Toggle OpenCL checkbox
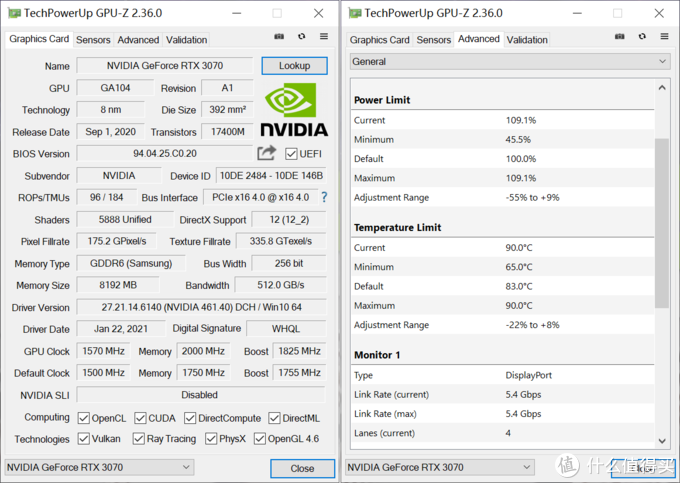The height and width of the screenshot is (483, 680). pos(83,418)
